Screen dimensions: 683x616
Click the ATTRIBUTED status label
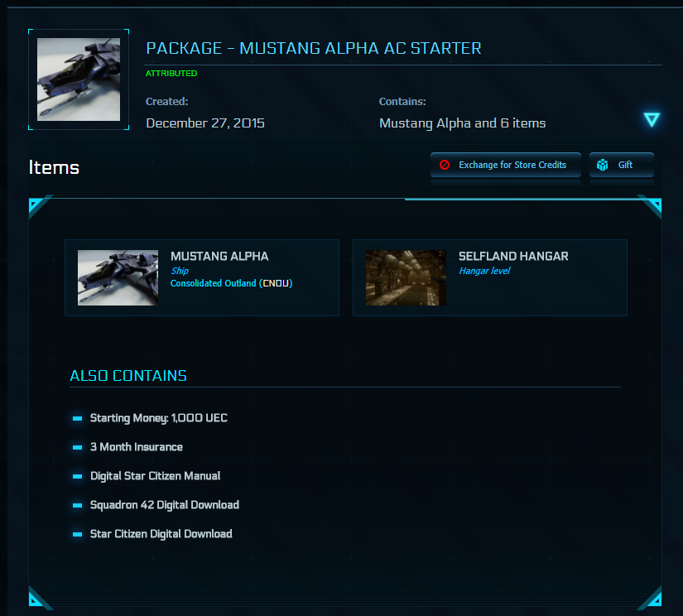171,73
